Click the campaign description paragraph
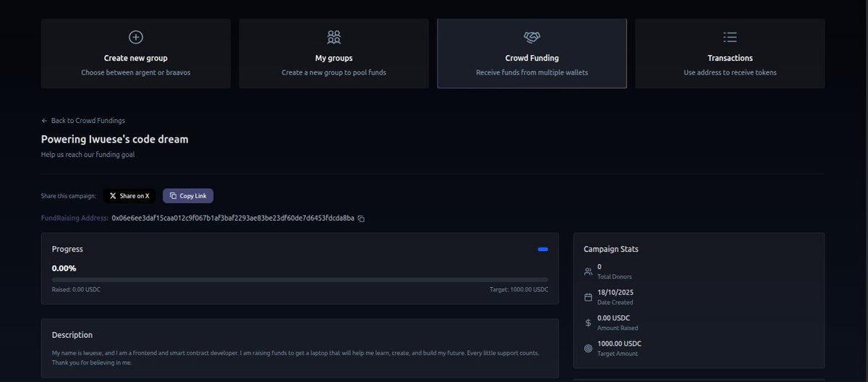This screenshot has height=382, width=868. (295, 357)
